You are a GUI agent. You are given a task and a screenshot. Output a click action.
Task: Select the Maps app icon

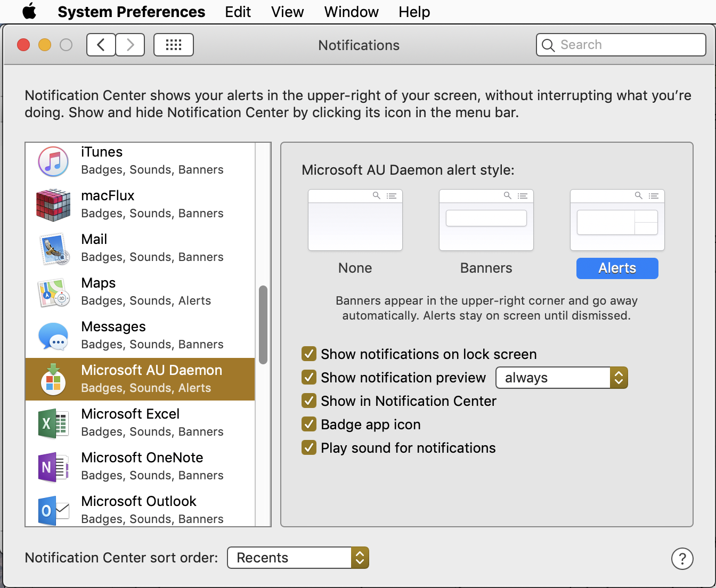54,292
